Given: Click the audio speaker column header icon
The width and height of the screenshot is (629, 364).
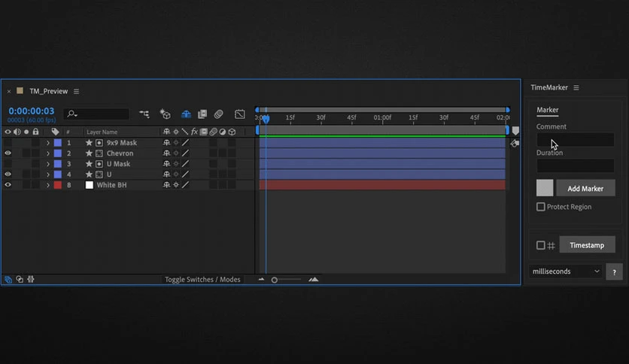Looking at the screenshot, I should point(17,132).
